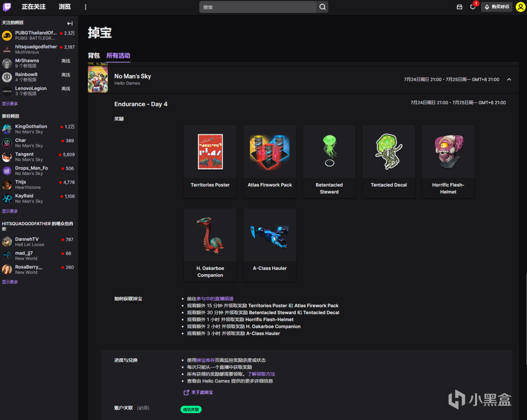Collapse the No Man's Sky campaign chevron
This screenshot has width=527, height=420.
(509, 79)
